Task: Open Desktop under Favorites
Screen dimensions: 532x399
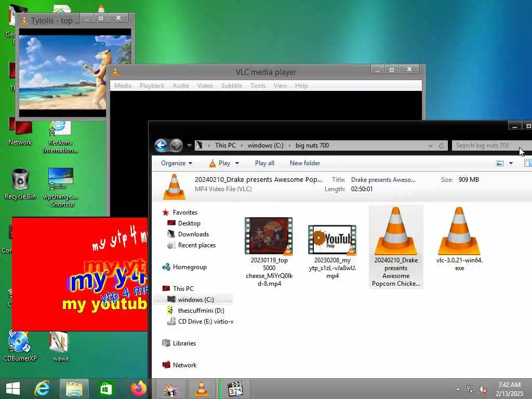Action: pyautogui.click(x=189, y=223)
